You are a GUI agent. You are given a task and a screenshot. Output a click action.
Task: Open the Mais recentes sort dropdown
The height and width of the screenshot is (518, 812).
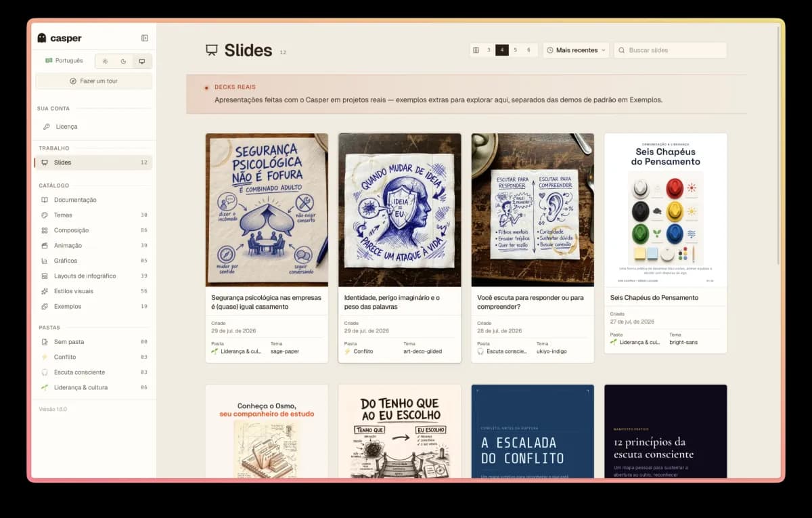[x=576, y=50]
